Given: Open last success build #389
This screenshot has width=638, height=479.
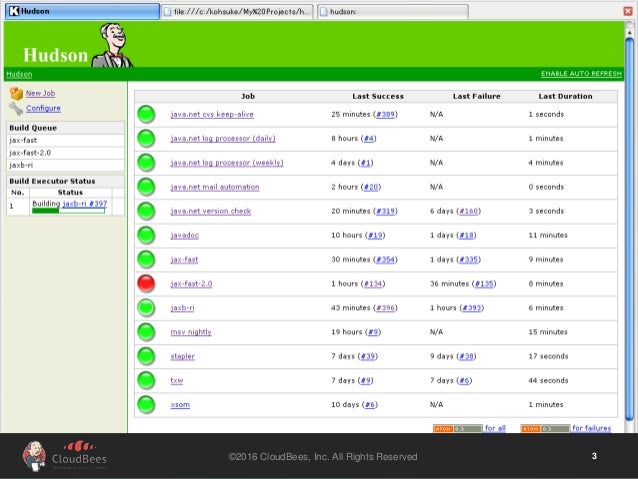Looking at the screenshot, I should [x=385, y=114].
